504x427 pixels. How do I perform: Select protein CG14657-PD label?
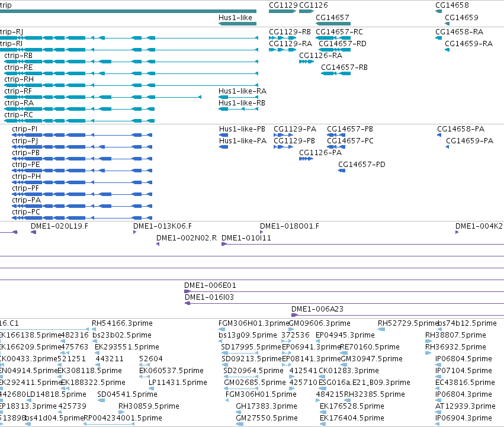(x=362, y=165)
